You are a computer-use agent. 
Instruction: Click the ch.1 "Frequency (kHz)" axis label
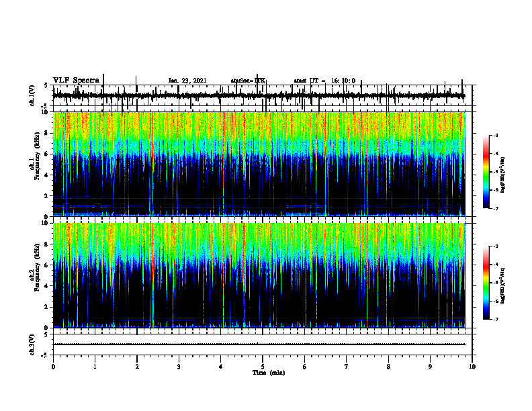coord(37,156)
